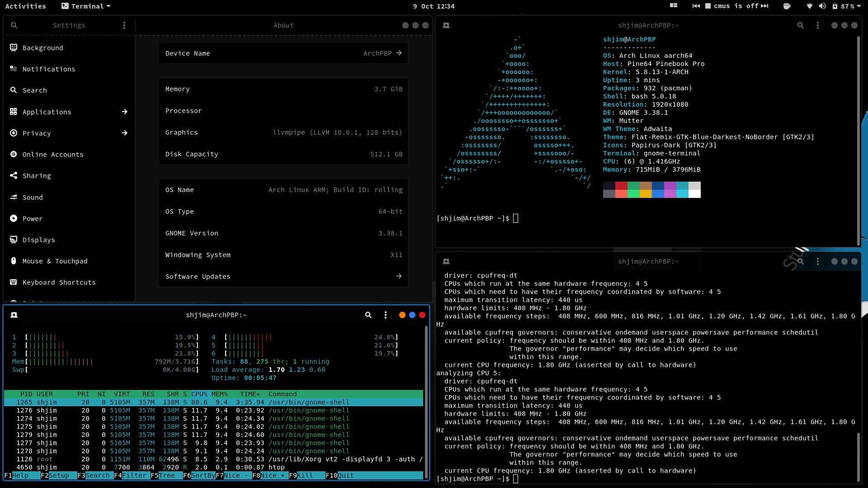Open clock showing 9 Oct 12:34
The width and height of the screenshot is (868, 488).
434,6
